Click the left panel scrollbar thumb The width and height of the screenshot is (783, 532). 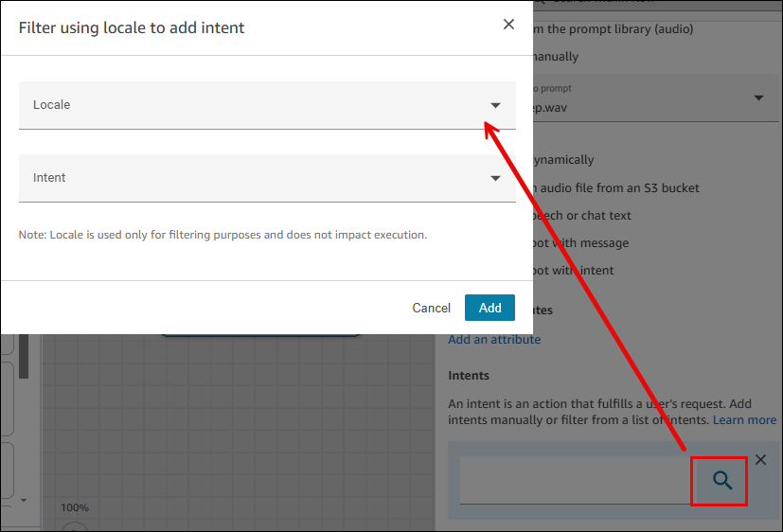point(23,354)
